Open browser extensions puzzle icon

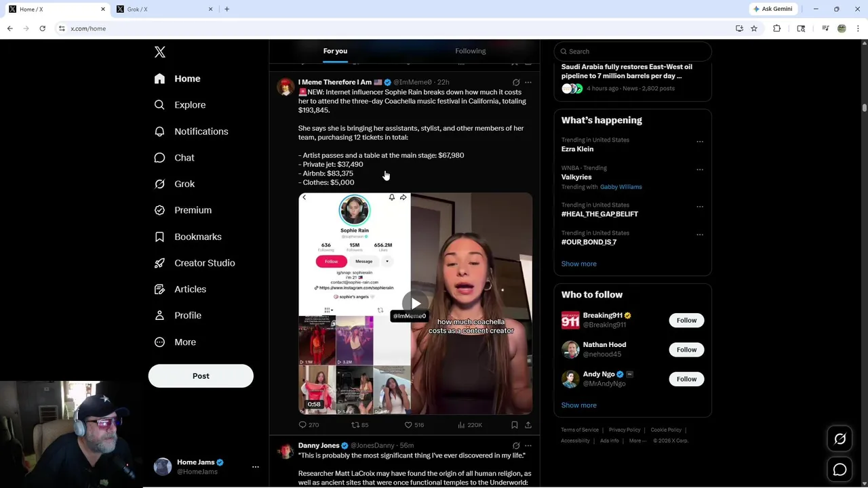777,28
